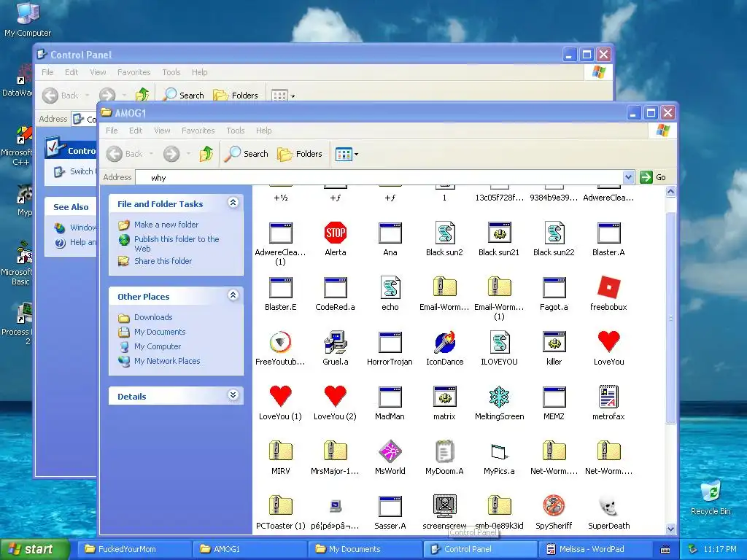Click Make a new folder link
The height and width of the screenshot is (560, 747).
tap(166, 225)
